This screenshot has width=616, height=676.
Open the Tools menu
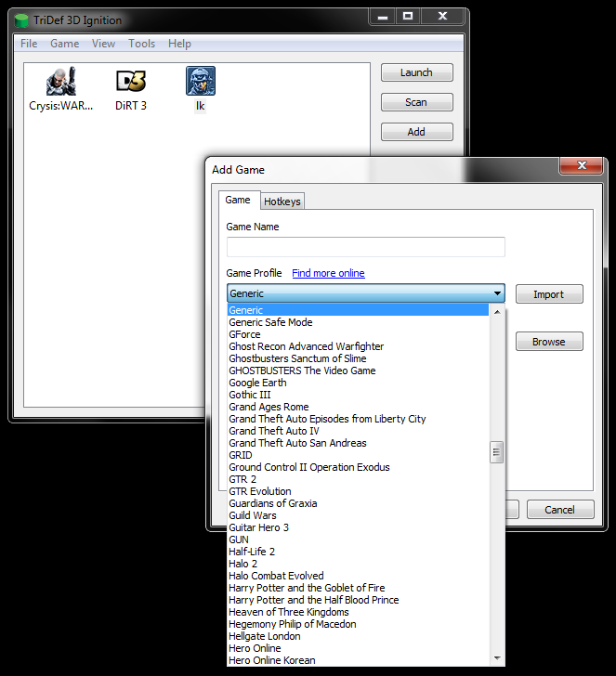pos(142,44)
